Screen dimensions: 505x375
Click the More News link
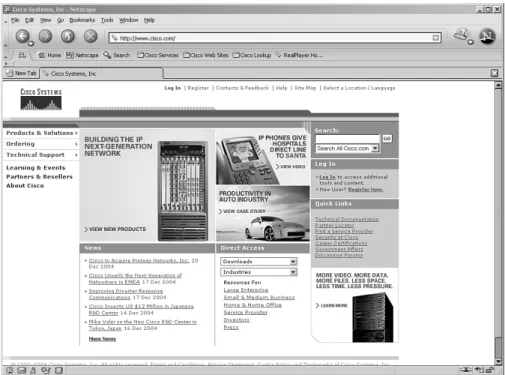tap(102, 339)
